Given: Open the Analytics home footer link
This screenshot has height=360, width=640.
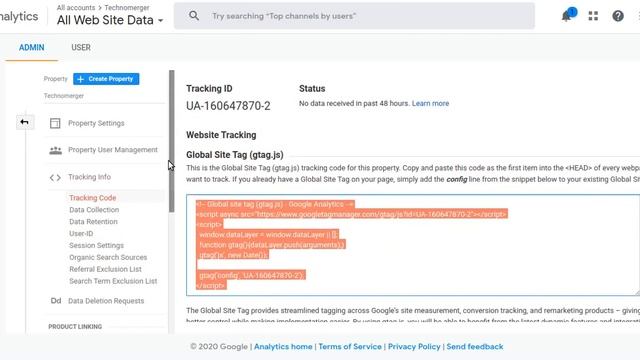Looking at the screenshot, I should [283, 347].
